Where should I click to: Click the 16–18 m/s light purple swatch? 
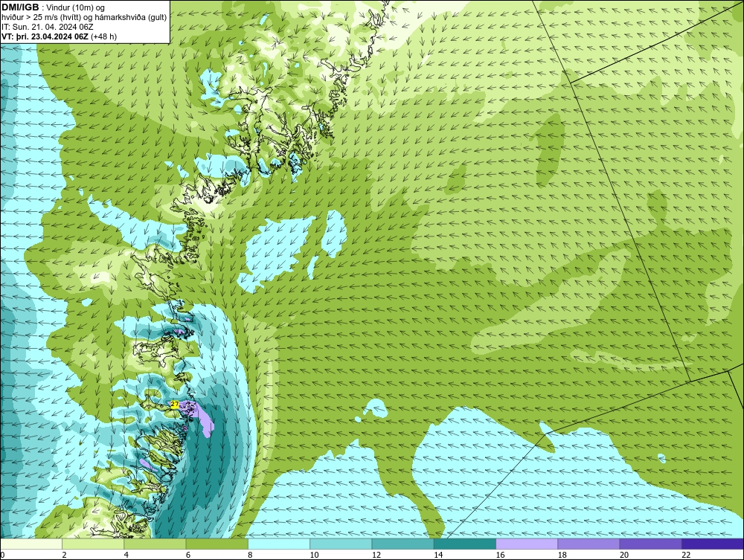point(527,544)
